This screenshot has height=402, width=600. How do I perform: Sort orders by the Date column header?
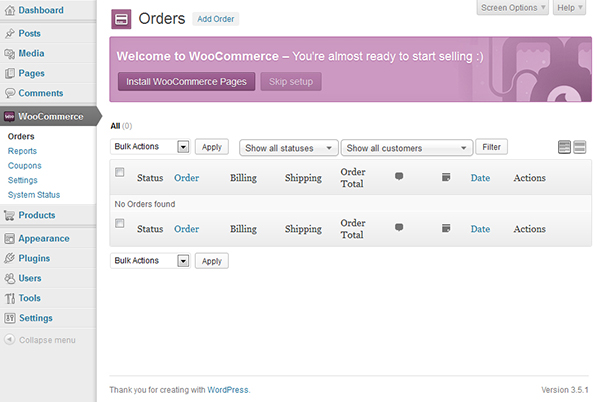click(x=480, y=178)
